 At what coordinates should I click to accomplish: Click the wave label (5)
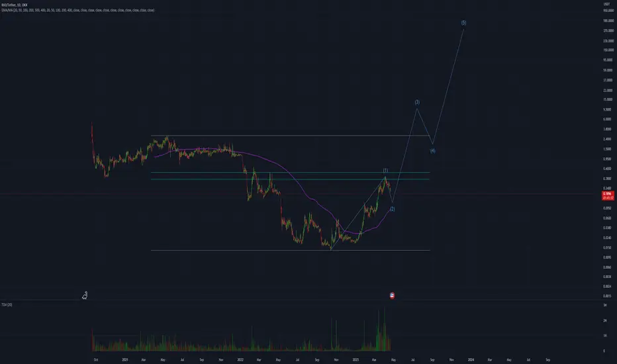click(x=463, y=23)
